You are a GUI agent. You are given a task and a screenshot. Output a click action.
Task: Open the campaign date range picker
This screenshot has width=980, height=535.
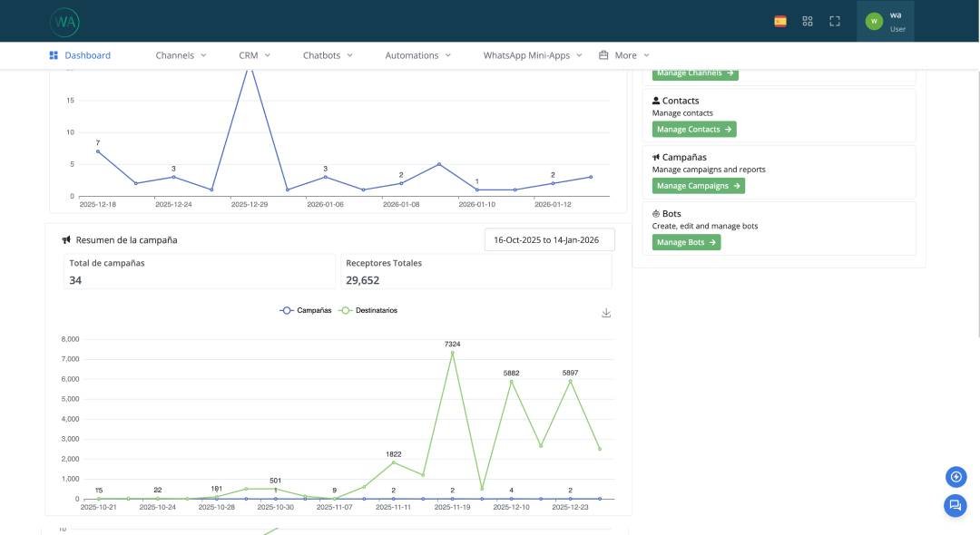[550, 239]
